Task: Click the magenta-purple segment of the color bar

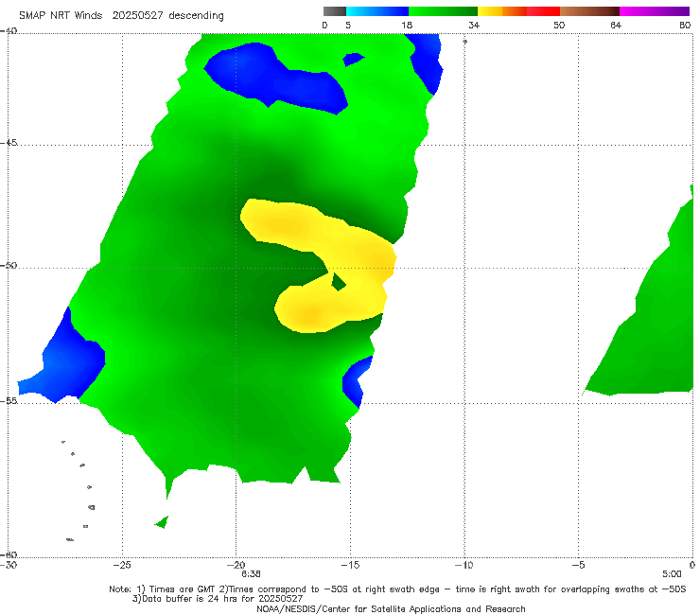Action: tap(655, 11)
